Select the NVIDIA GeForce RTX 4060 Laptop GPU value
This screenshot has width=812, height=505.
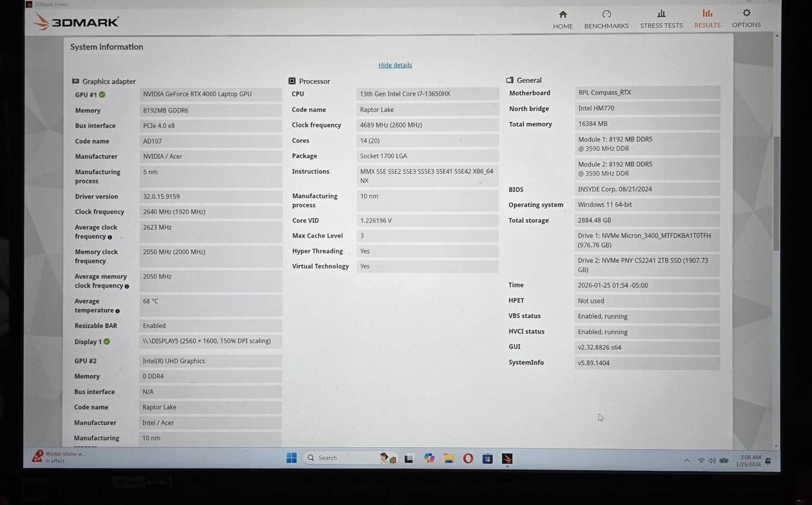[211, 94]
